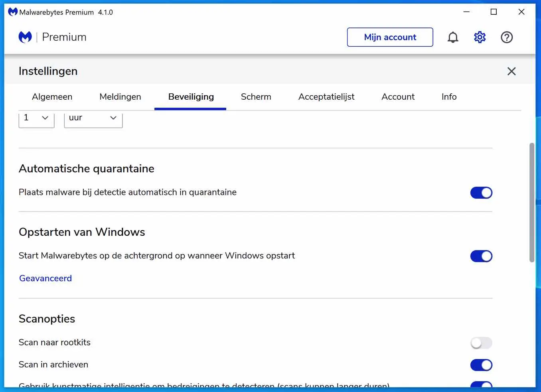Click the Premium text in header
541x392 pixels.
[x=64, y=37]
